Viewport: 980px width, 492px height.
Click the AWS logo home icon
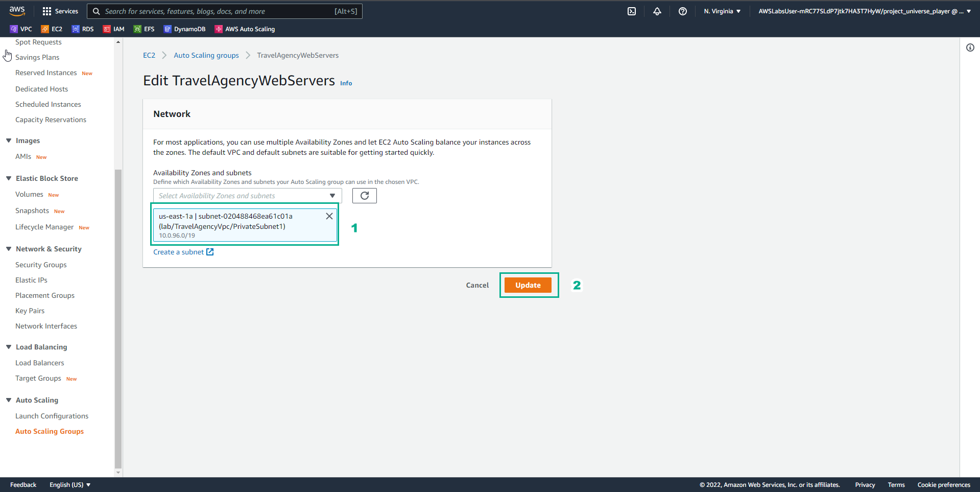[17, 11]
